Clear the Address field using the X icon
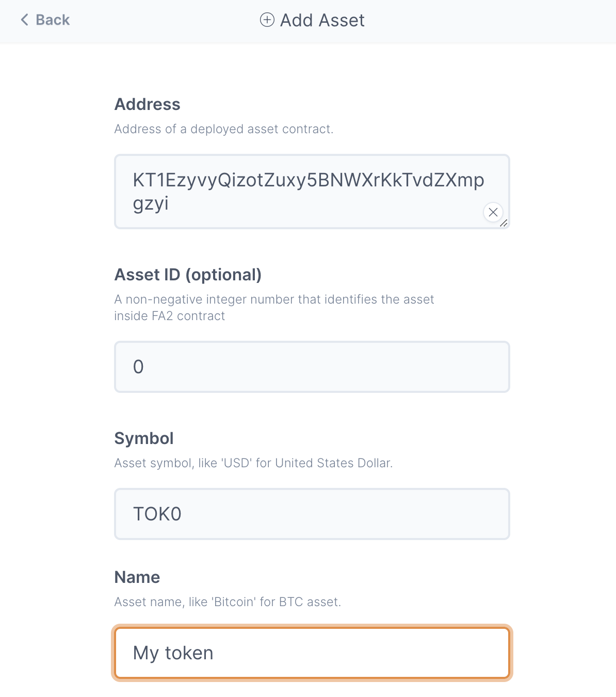Image resolution: width=616 pixels, height=697 pixels. click(x=493, y=212)
